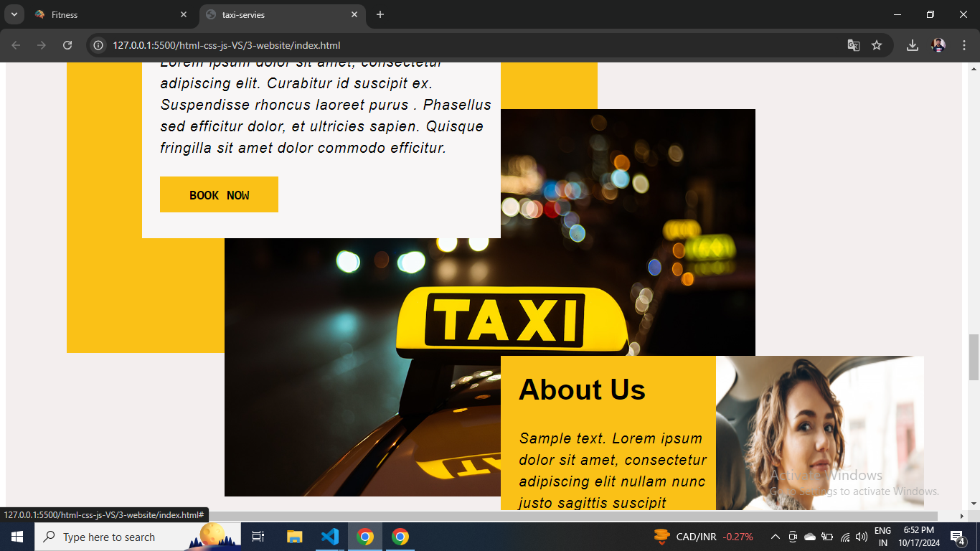Close the Fitness tab
Image resolution: width=980 pixels, height=551 pixels.
184,14
